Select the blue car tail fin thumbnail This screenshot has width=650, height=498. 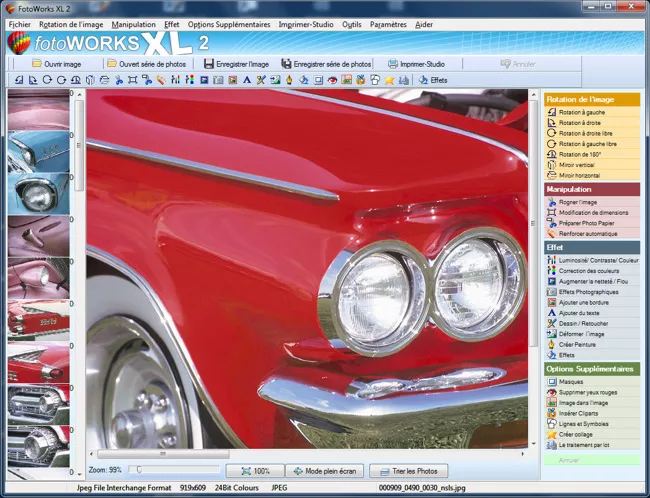[x=39, y=151]
